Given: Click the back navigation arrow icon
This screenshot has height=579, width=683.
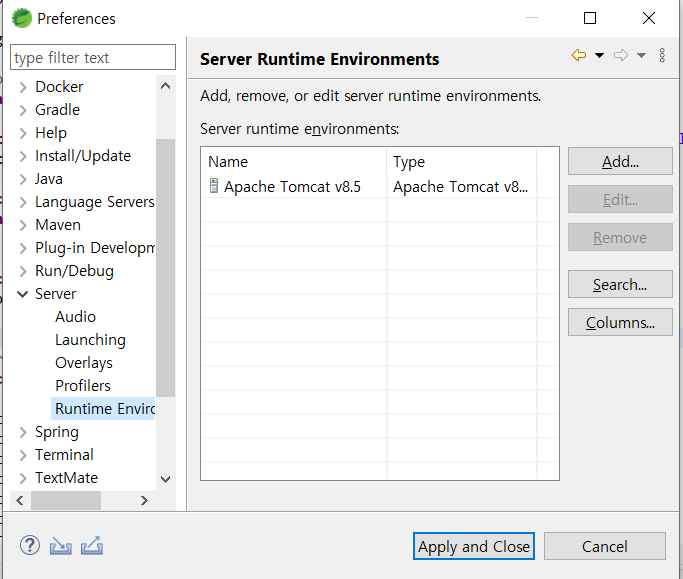Looking at the screenshot, I should point(578,55).
